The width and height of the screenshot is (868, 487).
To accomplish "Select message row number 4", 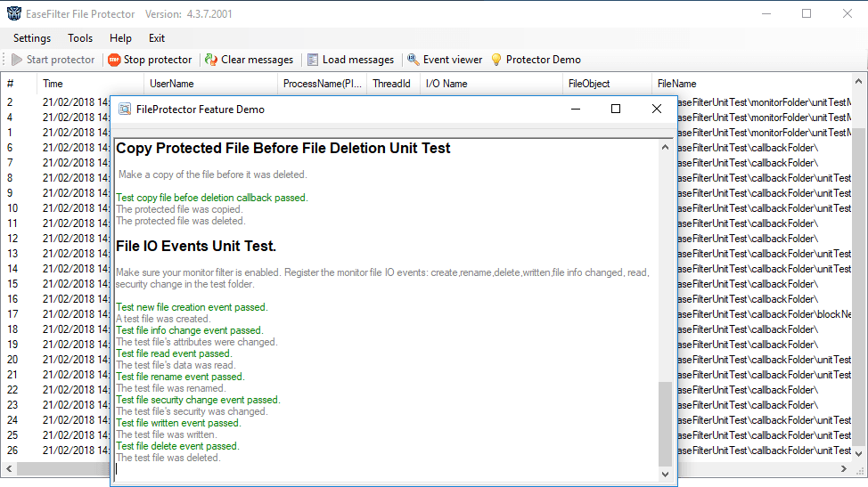I will [10, 118].
